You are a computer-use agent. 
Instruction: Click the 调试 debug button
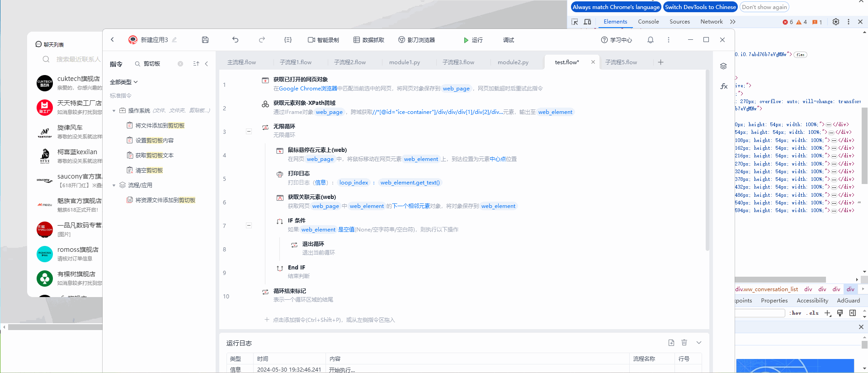[x=508, y=40]
